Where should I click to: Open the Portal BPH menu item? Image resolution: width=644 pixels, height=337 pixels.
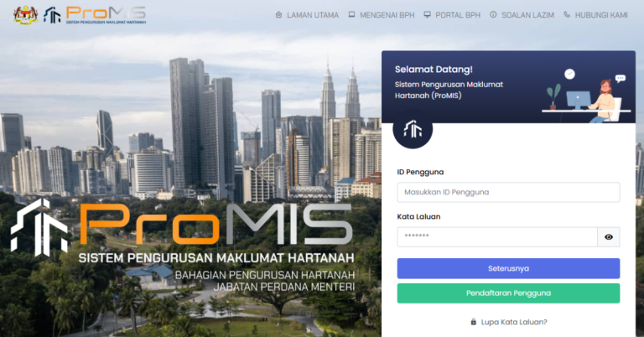[452, 15]
